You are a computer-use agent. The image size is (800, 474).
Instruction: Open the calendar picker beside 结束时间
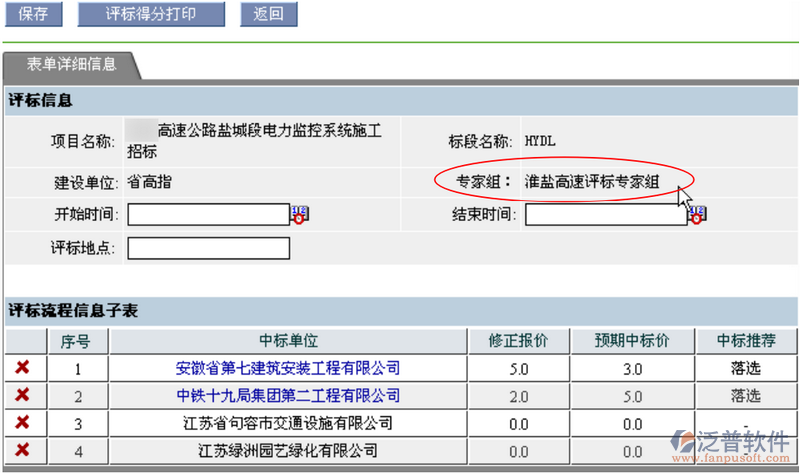coord(697,214)
